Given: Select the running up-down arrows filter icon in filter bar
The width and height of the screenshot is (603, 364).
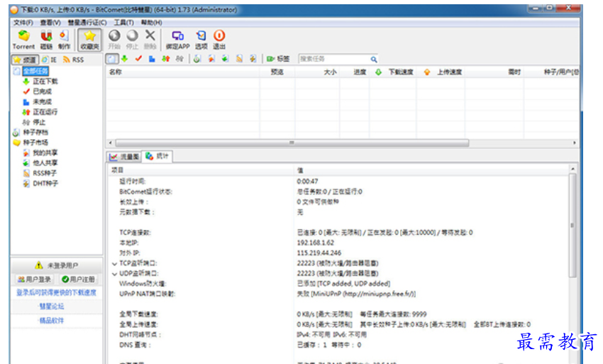Looking at the screenshot, I should tap(166, 59).
